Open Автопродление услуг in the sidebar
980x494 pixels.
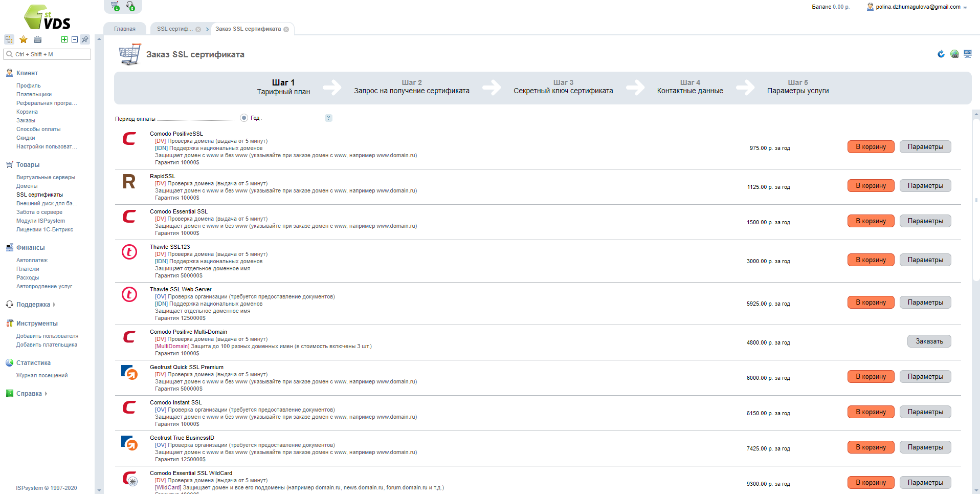[x=44, y=286]
